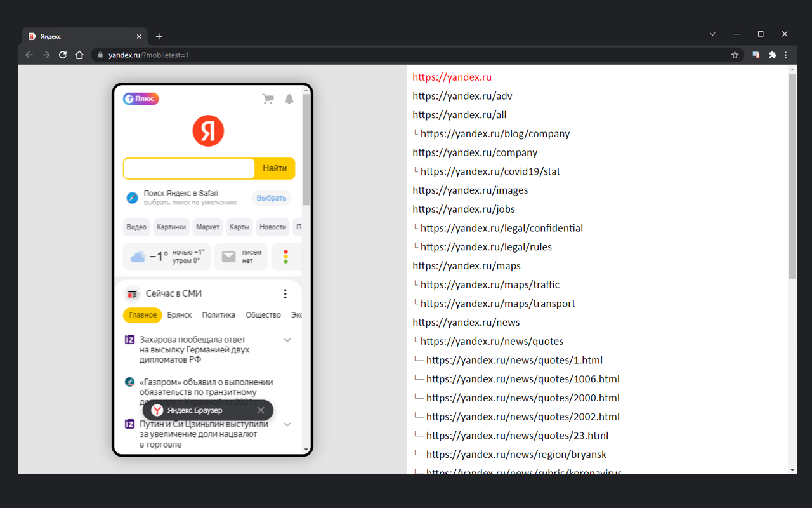The height and width of the screenshot is (508, 812).
Task: Select https://yandex.ru/legal/confidential entry
Action: point(502,228)
